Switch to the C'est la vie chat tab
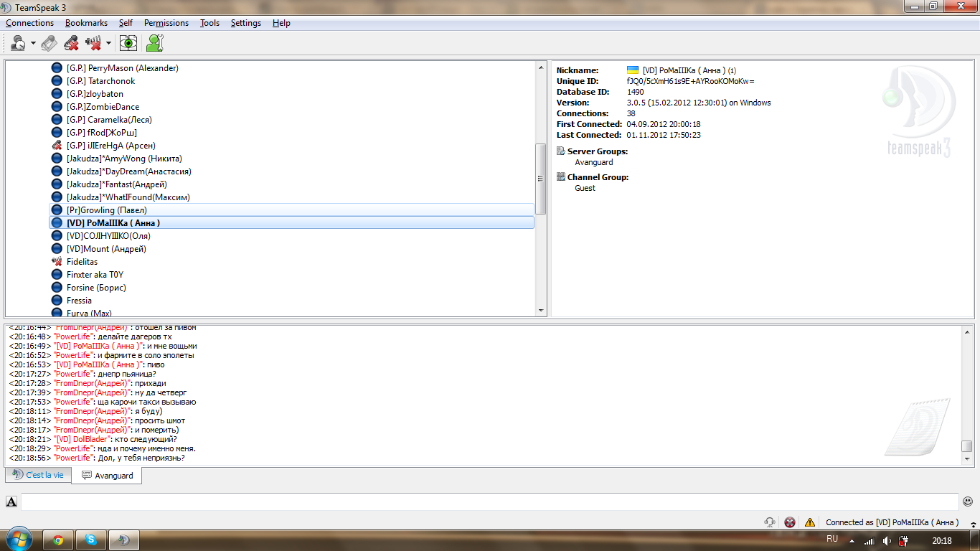980x551 pixels. click(x=38, y=475)
